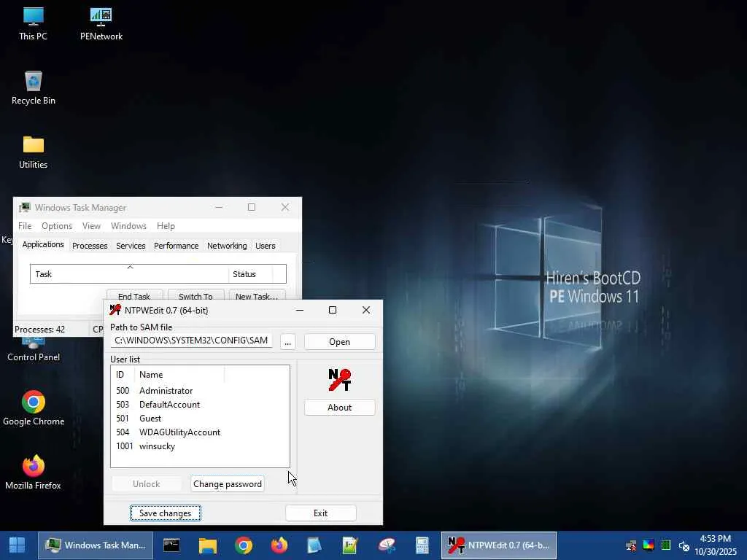
Task: Click End Task button
Action: point(134,295)
